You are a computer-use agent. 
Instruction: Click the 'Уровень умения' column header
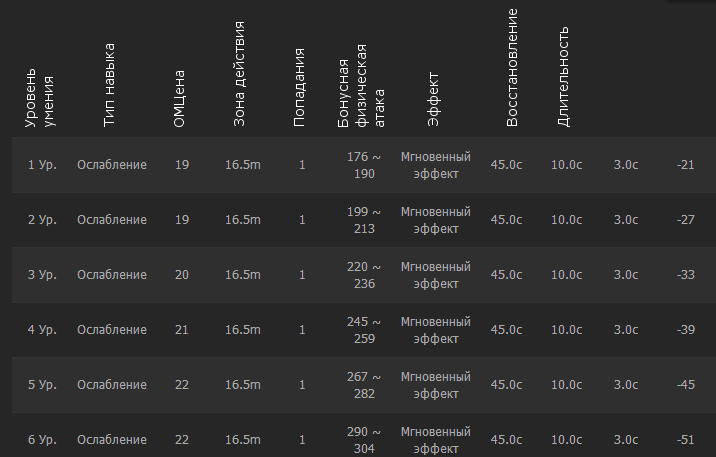[x=41, y=99]
